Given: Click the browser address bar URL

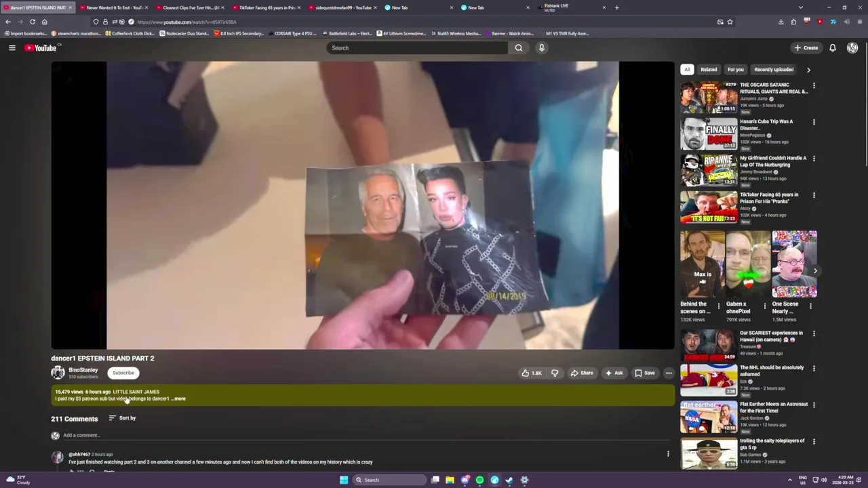Looking at the screenshot, I should tap(186, 22).
